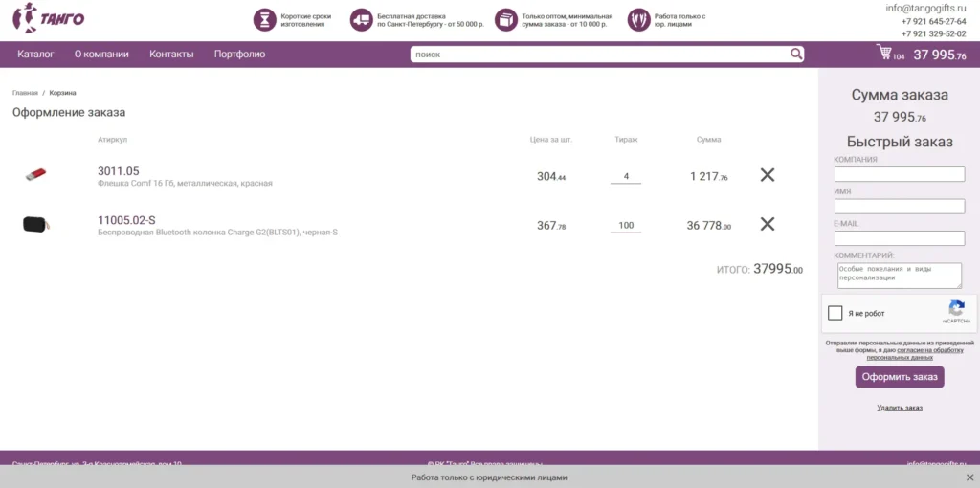Click the unit price 367.78

(550, 226)
